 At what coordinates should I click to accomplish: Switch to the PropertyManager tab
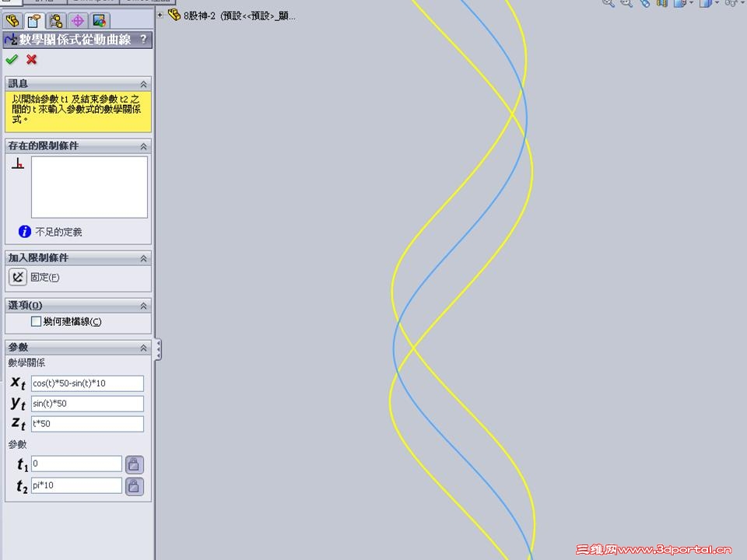tap(33, 20)
